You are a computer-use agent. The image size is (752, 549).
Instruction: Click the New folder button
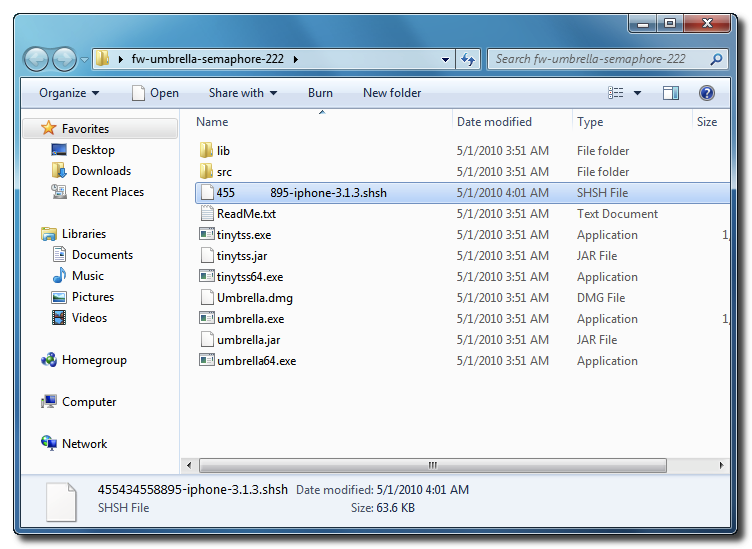tap(392, 93)
